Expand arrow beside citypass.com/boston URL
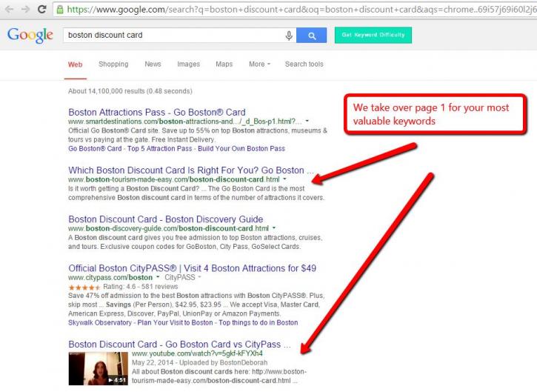Screen dimensions: 537x392 point(158,277)
